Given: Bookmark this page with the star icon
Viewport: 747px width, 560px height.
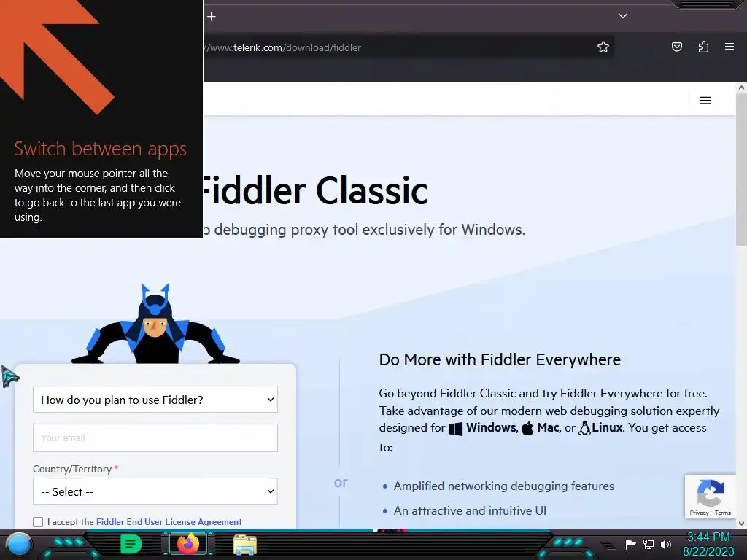Looking at the screenshot, I should (603, 47).
